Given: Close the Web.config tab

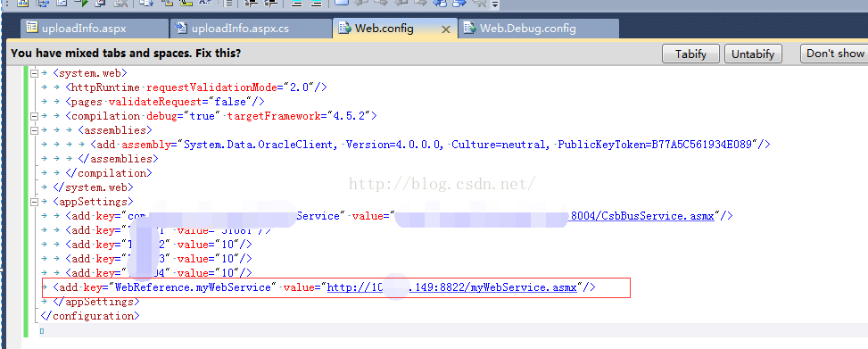Looking at the screenshot, I should (446, 29).
